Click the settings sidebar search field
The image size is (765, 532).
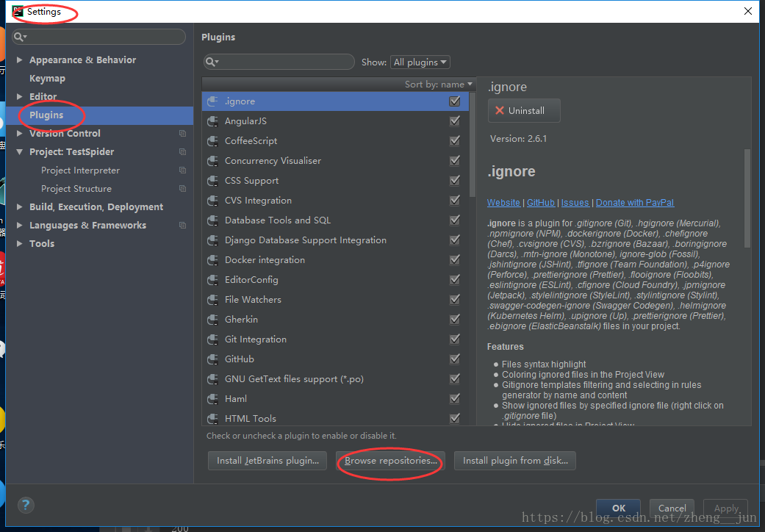99,37
